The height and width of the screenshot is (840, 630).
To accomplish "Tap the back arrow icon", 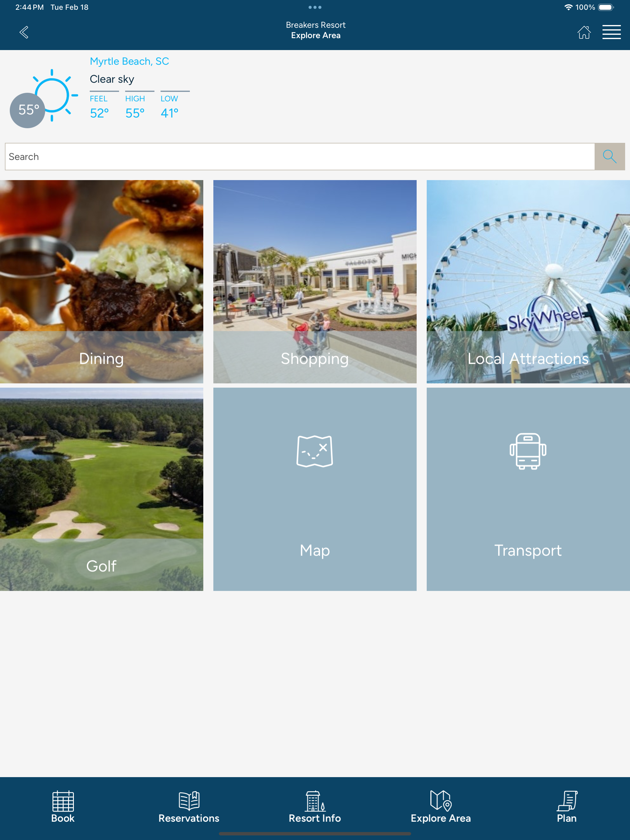I will [24, 32].
